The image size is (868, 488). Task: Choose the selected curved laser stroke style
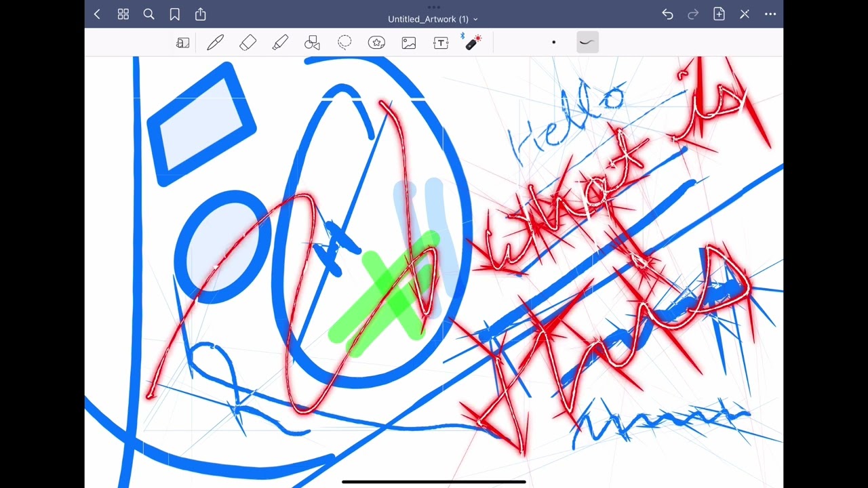(587, 42)
